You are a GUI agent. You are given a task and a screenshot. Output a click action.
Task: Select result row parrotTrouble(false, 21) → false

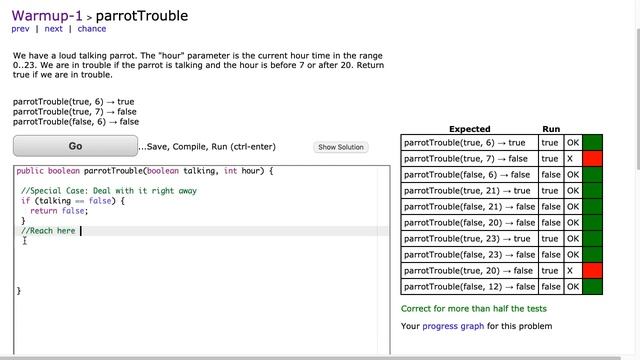click(501, 207)
